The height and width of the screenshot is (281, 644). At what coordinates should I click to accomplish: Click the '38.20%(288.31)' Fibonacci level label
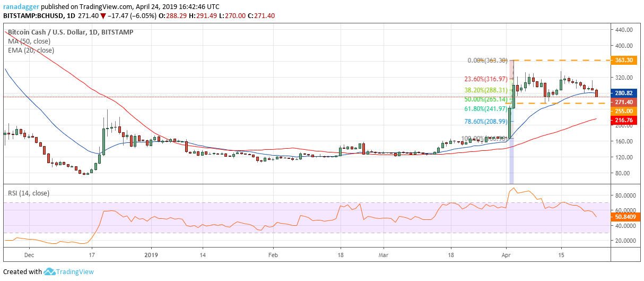click(485, 90)
